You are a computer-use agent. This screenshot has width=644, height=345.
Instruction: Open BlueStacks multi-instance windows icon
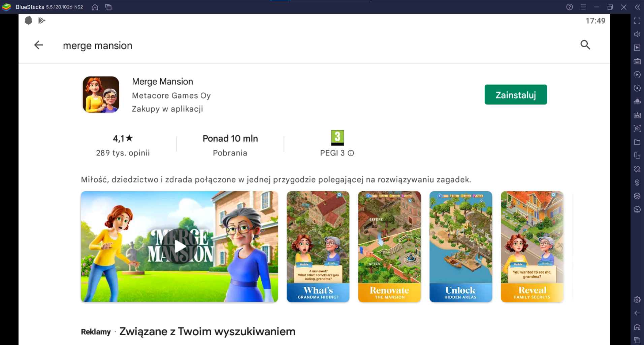(108, 7)
